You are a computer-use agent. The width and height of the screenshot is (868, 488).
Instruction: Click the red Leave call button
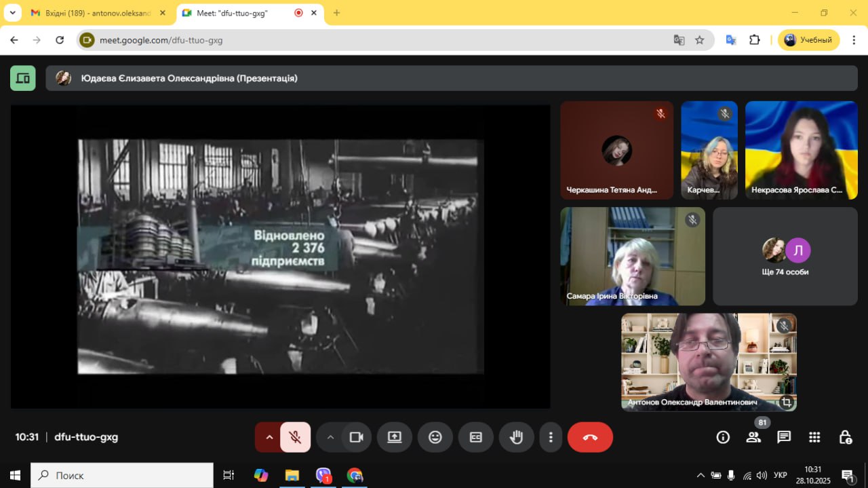[590, 437]
